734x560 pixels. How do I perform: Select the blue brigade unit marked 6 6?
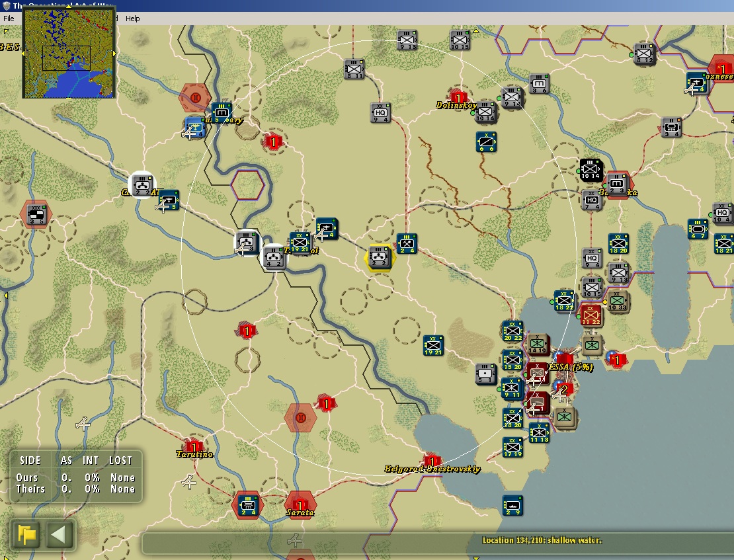tap(486, 142)
